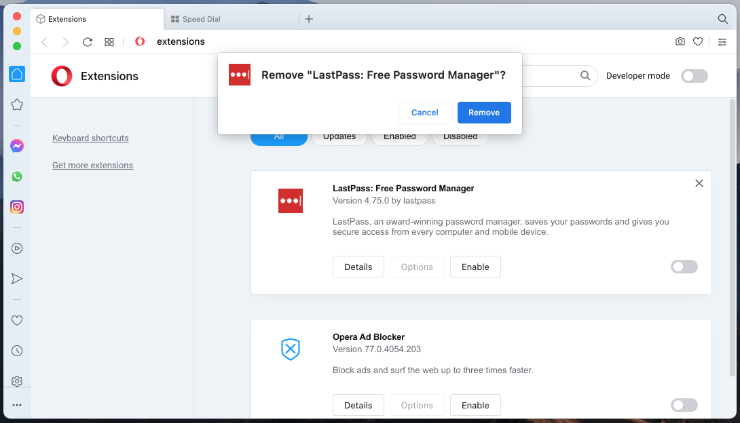Screen dimensions: 740x423
Task: Open the Player icon in the sidebar
Action: coord(17,248)
